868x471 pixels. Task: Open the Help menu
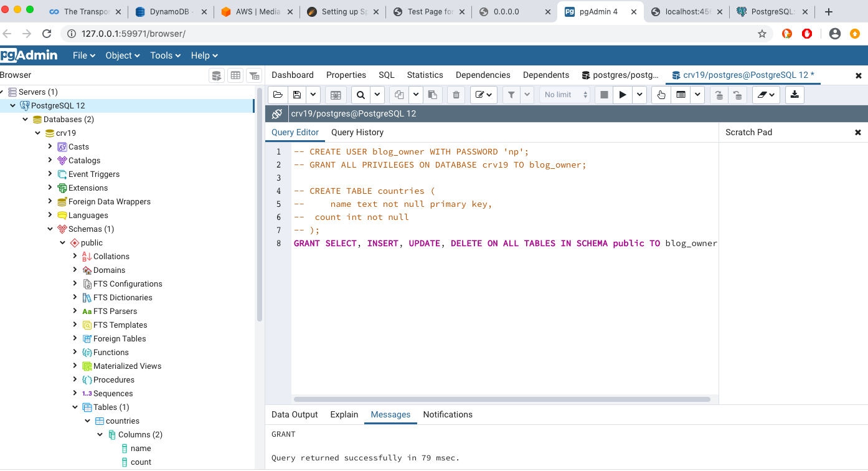tap(204, 55)
